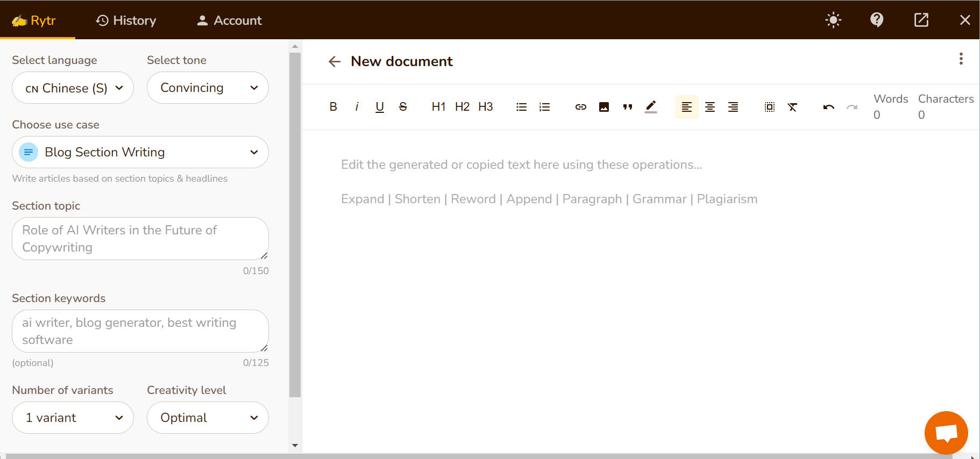This screenshot has width=980, height=459.
Task: Insert a hyperlink
Action: click(581, 107)
